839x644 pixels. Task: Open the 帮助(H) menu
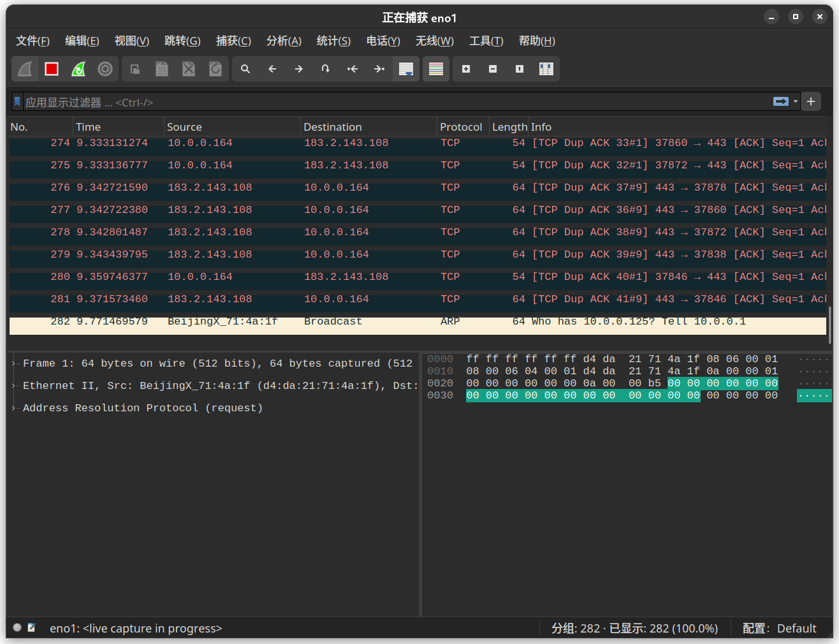(537, 41)
